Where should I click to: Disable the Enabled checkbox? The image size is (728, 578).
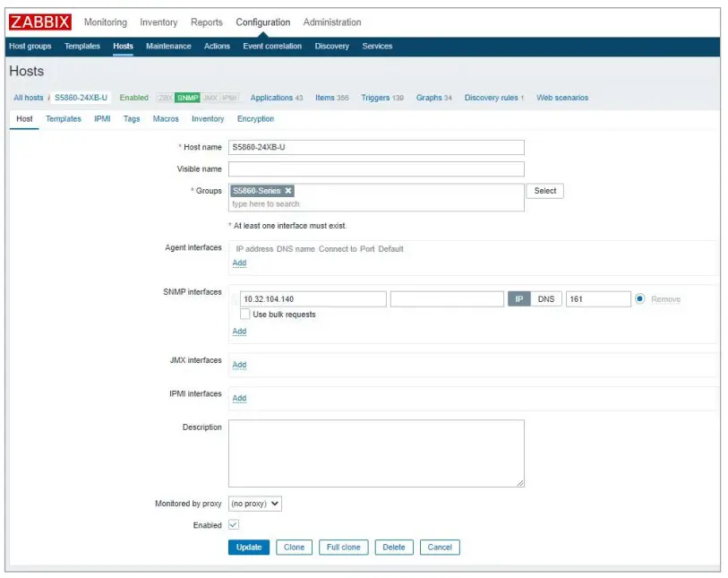pos(236,525)
